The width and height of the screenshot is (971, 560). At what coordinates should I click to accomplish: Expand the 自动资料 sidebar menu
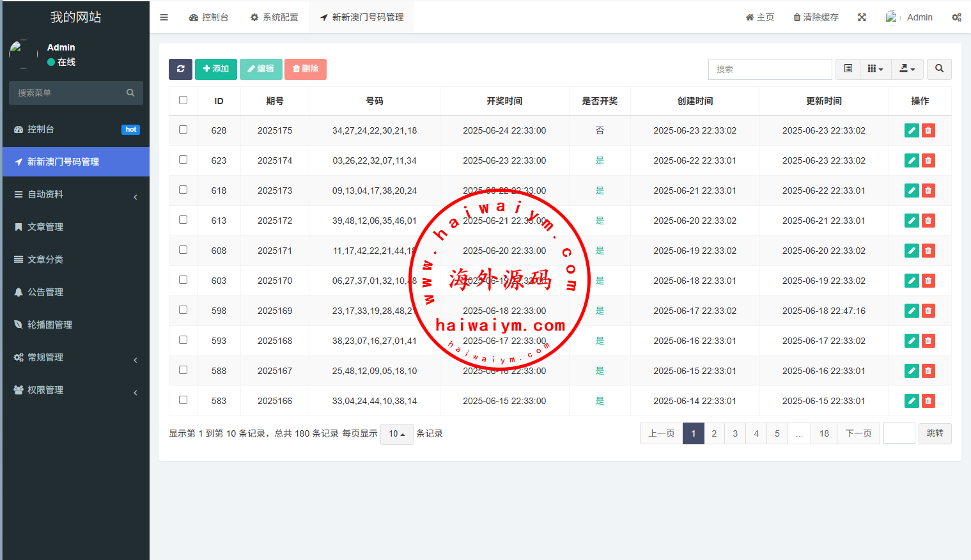pyautogui.click(x=75, y=194)
